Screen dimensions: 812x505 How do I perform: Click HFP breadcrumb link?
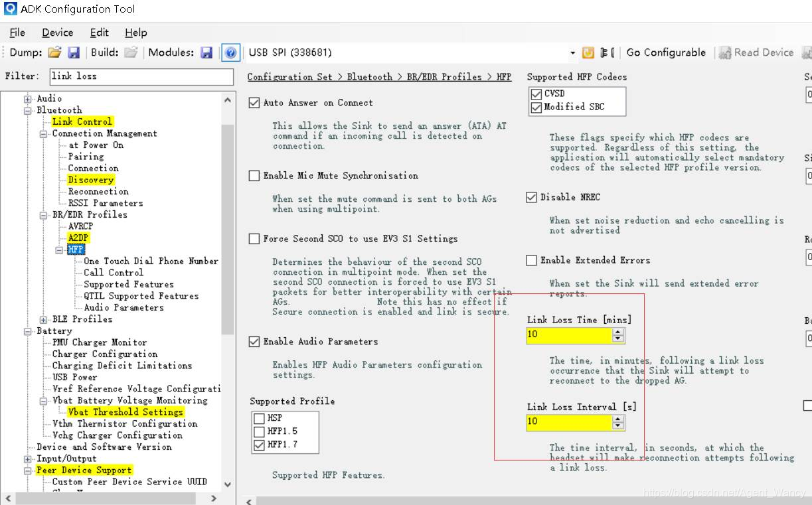504,77
